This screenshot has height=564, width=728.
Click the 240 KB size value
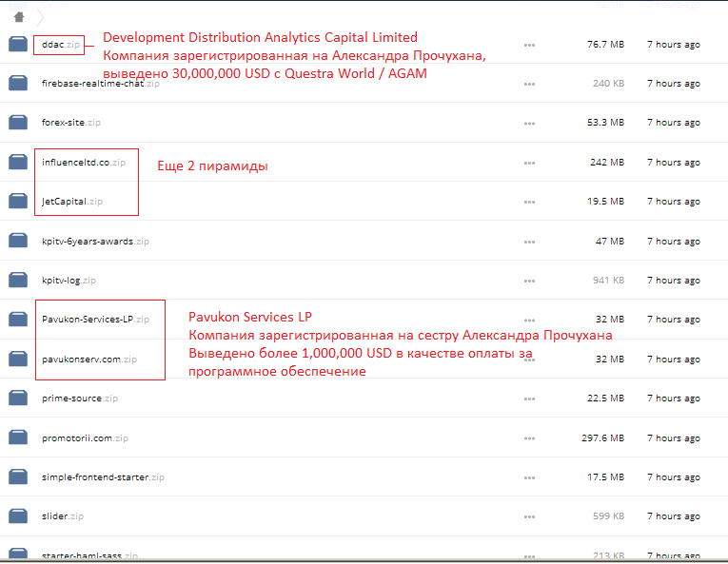(608, 84)
